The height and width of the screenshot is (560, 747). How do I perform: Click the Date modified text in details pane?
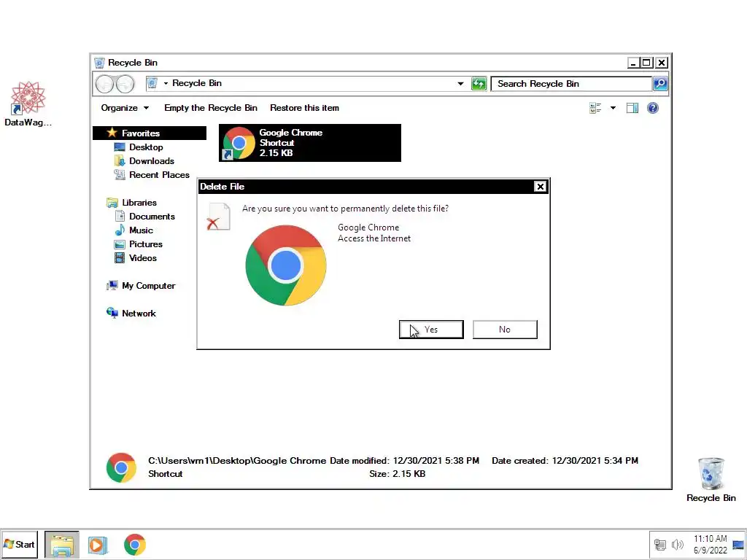404,461
